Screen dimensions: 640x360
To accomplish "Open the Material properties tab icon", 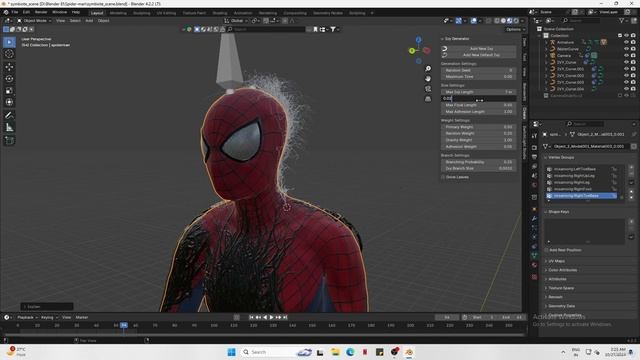I will [x=534, y=265].
